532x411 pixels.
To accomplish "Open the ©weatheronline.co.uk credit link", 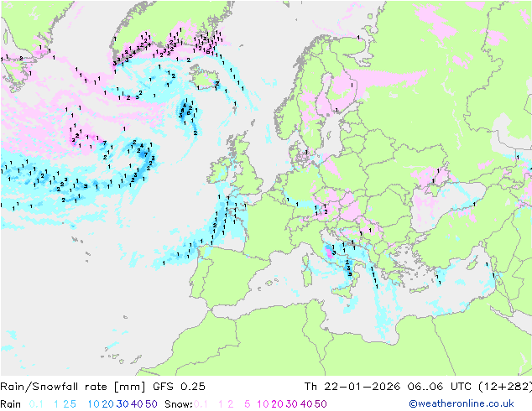I will 462,404.
